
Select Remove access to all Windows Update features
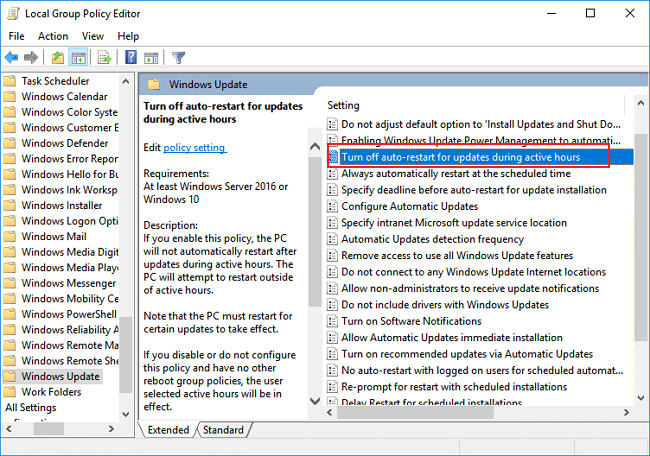point(457,255)
